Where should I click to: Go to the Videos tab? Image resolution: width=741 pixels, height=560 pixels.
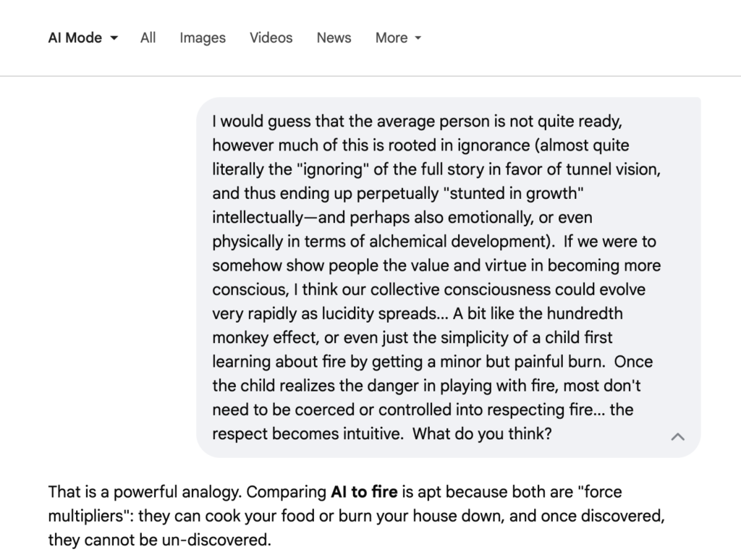pos(271,38)
